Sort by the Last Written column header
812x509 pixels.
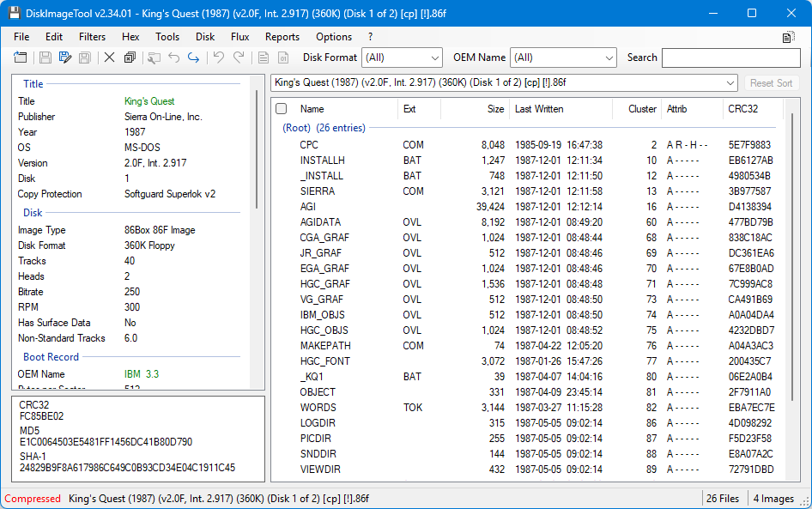click(x=539, y=109)
